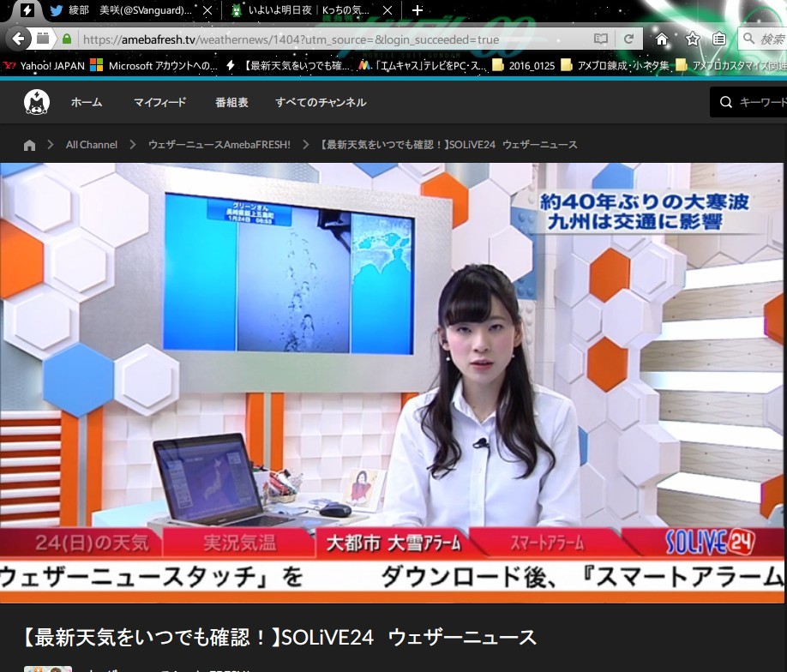Click the channel avatar thumbnail below title
787x672 pixels.
tap(48, 669)
